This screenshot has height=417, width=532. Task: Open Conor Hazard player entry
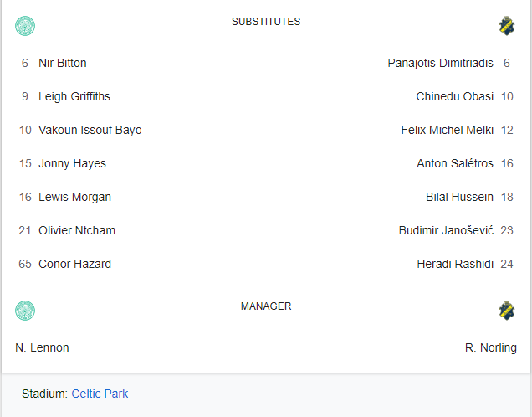(74, 264)
